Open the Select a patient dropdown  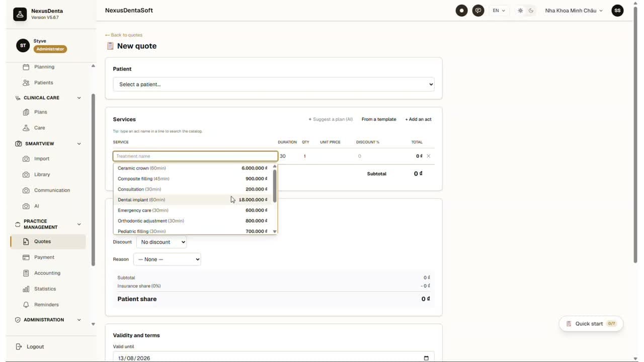tap(274, 84)
